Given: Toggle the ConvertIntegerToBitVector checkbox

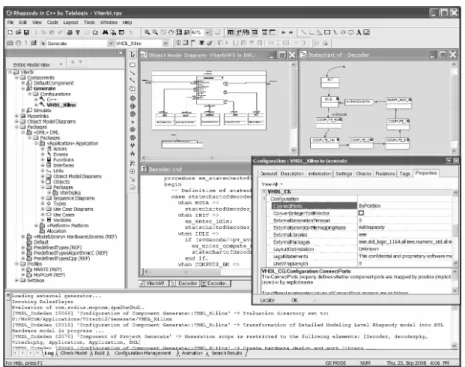Looking at the screenshot, I should [x=361, y=213].
